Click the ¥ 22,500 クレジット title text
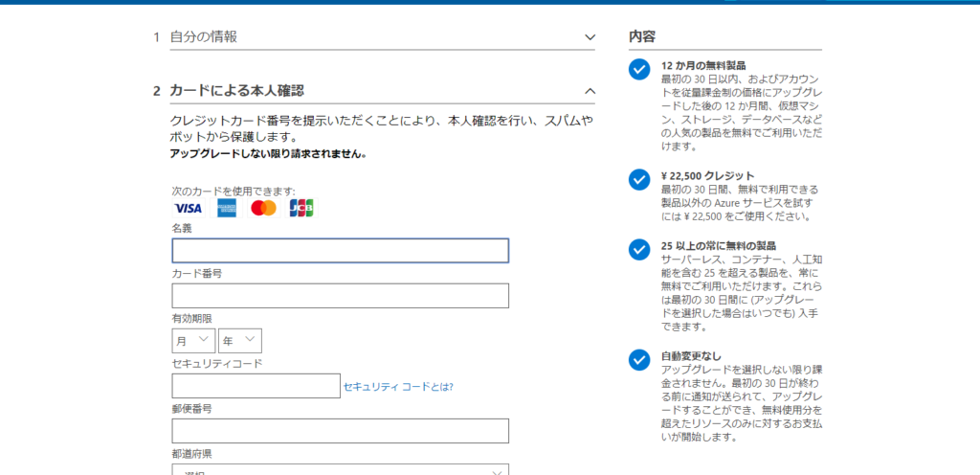This screenshot has height=475, width=980. point(707,175)
